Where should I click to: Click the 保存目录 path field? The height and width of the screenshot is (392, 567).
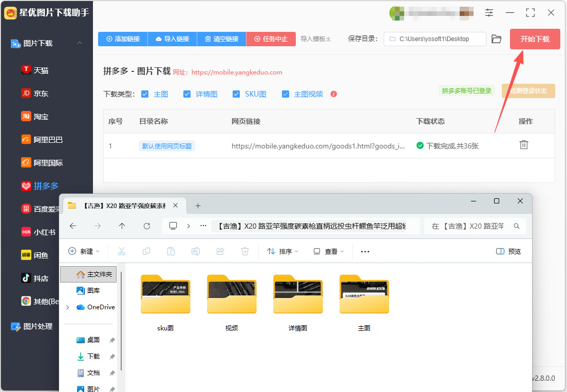coord(435,39)
